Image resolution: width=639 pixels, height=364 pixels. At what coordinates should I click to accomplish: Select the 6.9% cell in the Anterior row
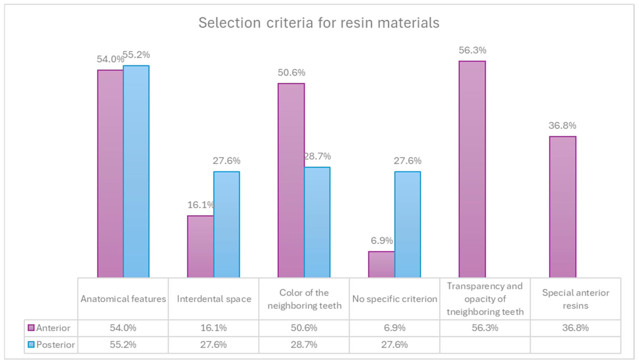(395, 328)
